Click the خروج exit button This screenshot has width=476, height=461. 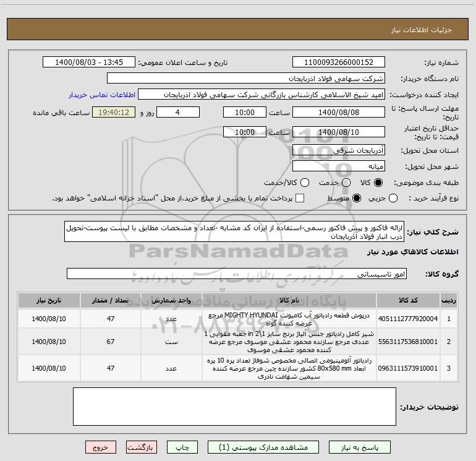(101, 447)
